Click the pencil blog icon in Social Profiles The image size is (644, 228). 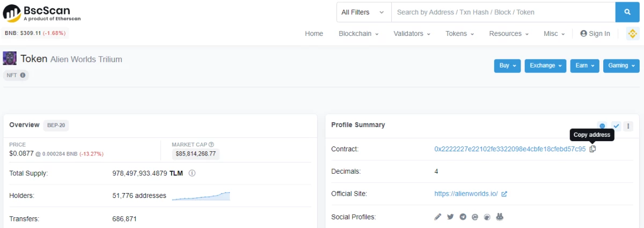coord(437,217)
